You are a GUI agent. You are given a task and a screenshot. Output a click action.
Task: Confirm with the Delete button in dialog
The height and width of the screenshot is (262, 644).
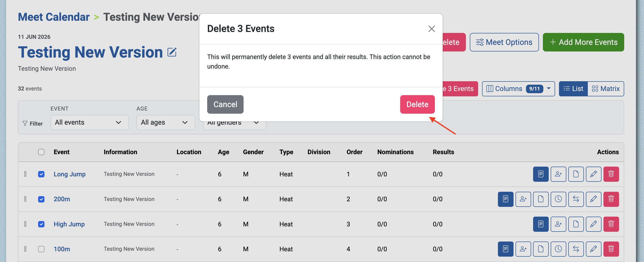tap(417, 104)
